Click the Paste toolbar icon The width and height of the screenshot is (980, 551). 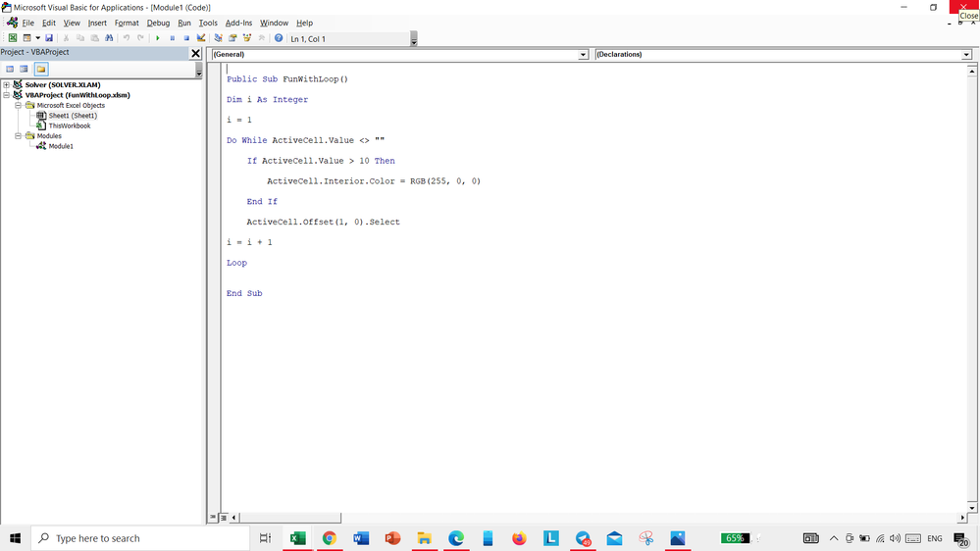(x=94, y=38)
